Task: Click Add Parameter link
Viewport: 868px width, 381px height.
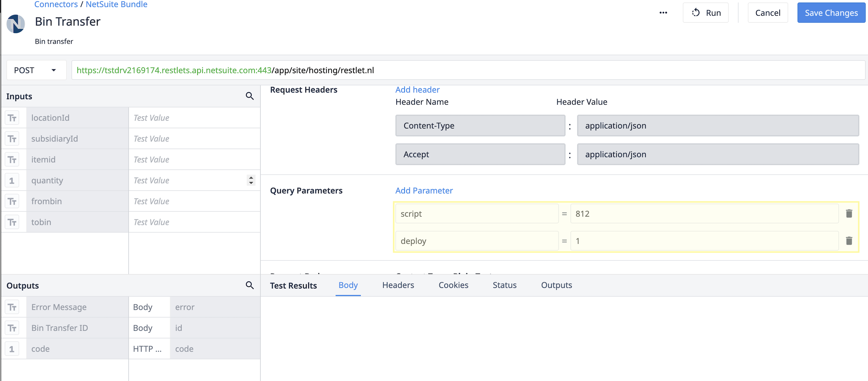Action: pyautogui.click(x=424, y=190)
